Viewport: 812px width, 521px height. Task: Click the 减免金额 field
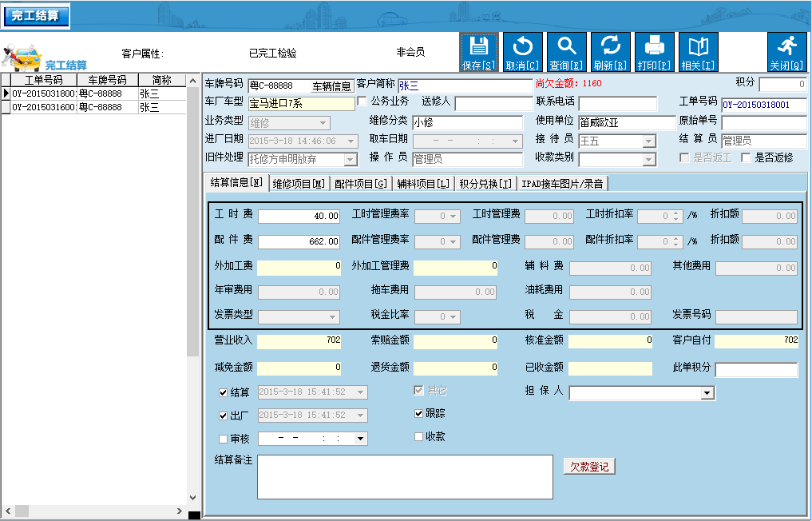(x=299, y=368)
